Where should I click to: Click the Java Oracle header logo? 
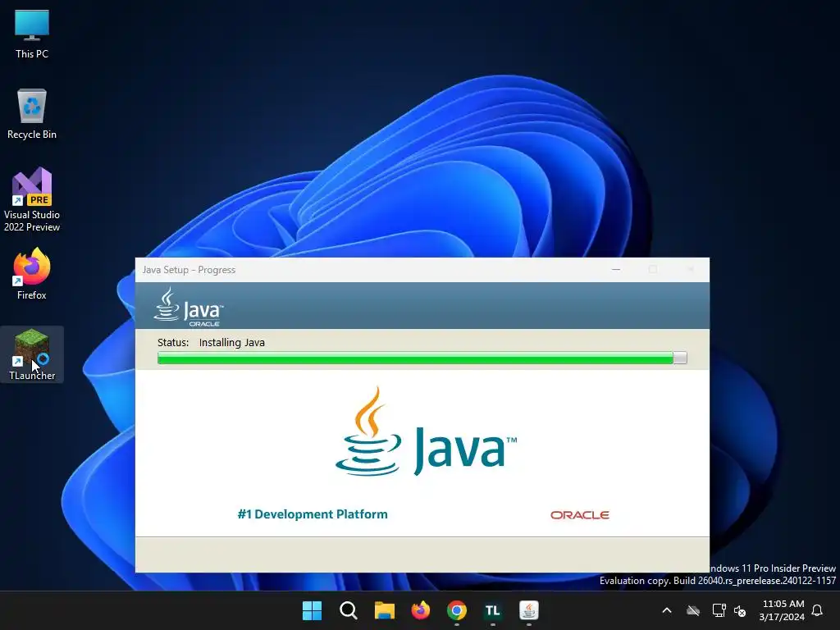point(189,307)
